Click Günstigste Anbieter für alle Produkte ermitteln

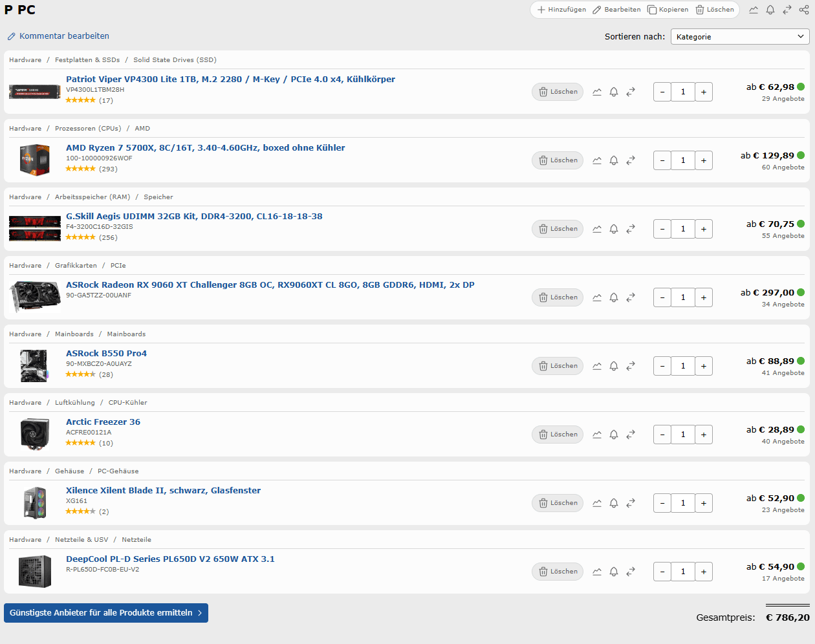[x=106, y=613]
